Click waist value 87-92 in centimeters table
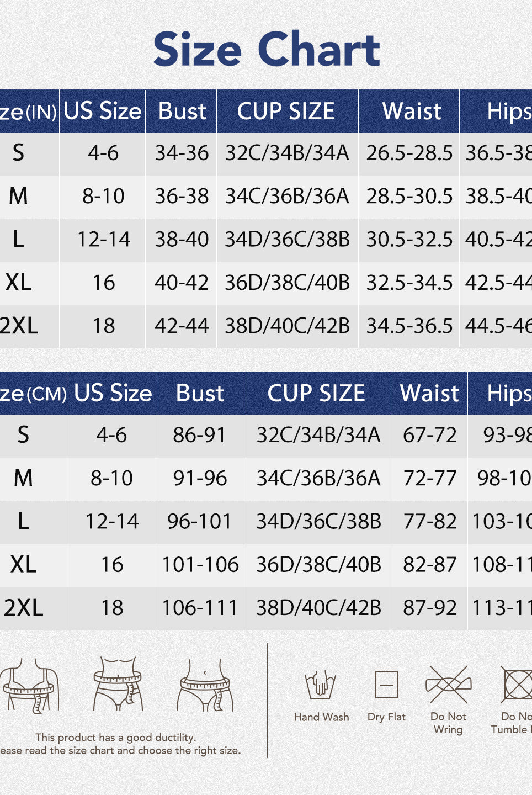The image size is (532, 795). pyautogui.click(x=429, y=608)
